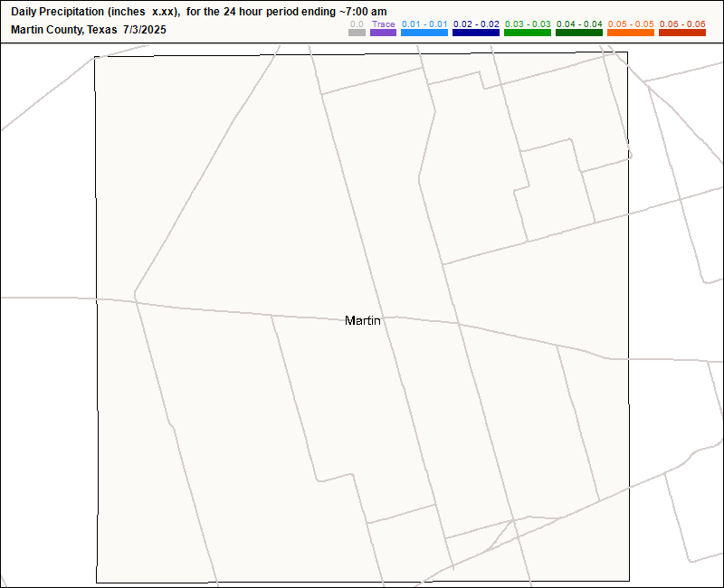Image resolution: width=724 pixels, height=588 pixels.
Task: Click the '0.06 - 0.06' legend label
Action: (x=682, y=24)
